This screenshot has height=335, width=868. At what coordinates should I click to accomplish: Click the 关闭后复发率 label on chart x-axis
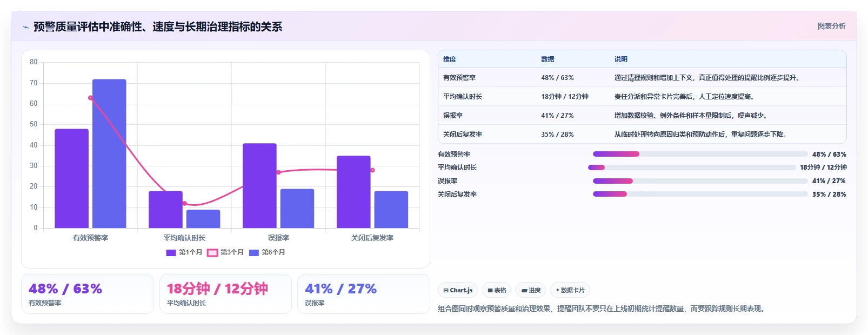click(x=372, y=238)
